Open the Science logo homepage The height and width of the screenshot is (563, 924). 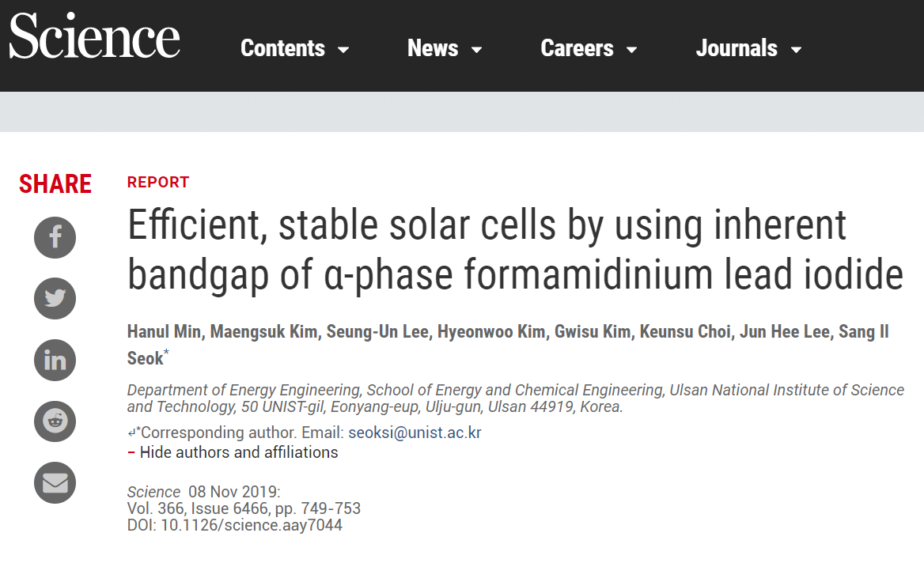coord(94,36)
